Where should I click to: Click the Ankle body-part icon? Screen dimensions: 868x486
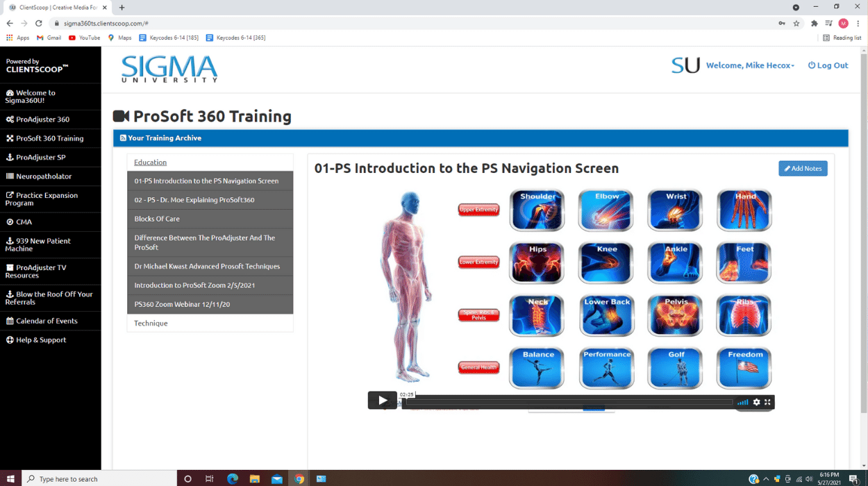[x=675, y=263]
